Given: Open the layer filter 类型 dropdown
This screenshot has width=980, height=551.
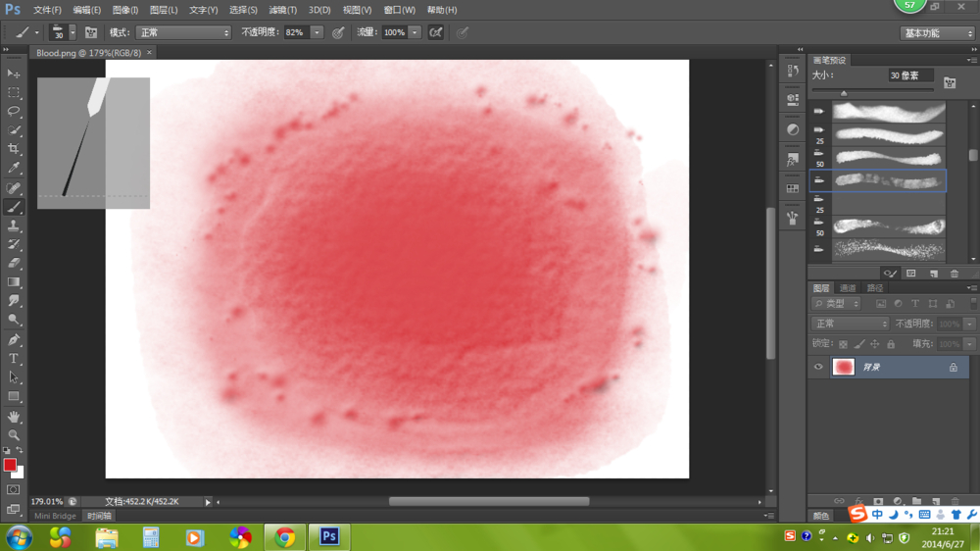Looking at the screenshot, I should coord(836,303).
